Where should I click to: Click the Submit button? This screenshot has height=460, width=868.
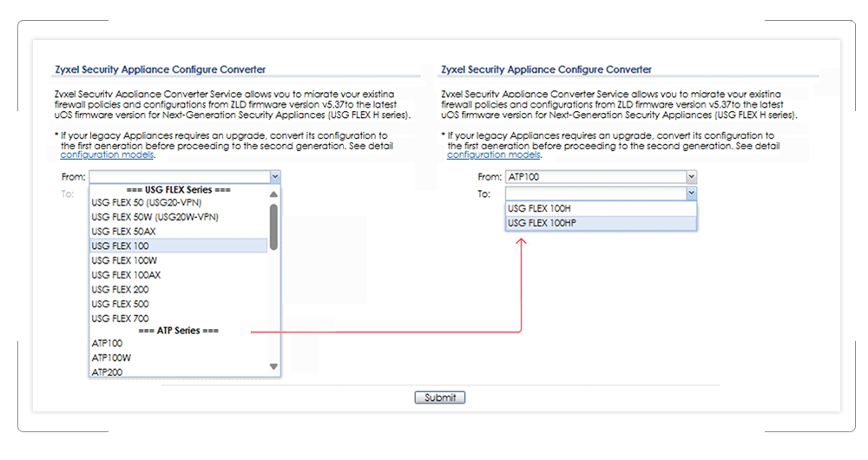pos(440,398)
